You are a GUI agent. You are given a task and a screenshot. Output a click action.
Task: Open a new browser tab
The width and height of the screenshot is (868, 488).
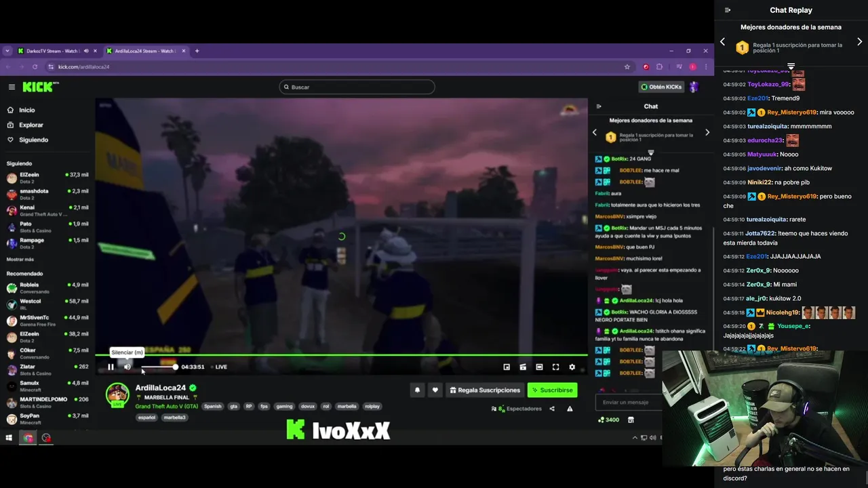pyautogui.click(x=197, y=51)
